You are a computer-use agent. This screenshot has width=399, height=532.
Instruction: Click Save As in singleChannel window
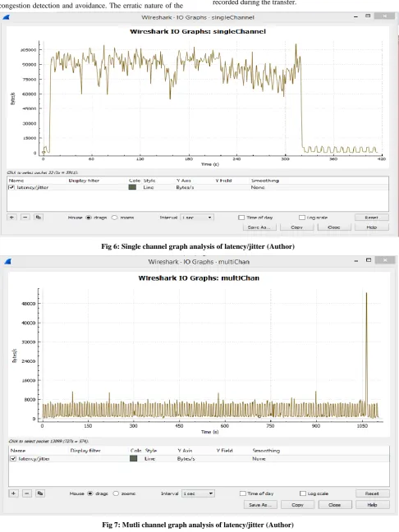coord(259,227)
